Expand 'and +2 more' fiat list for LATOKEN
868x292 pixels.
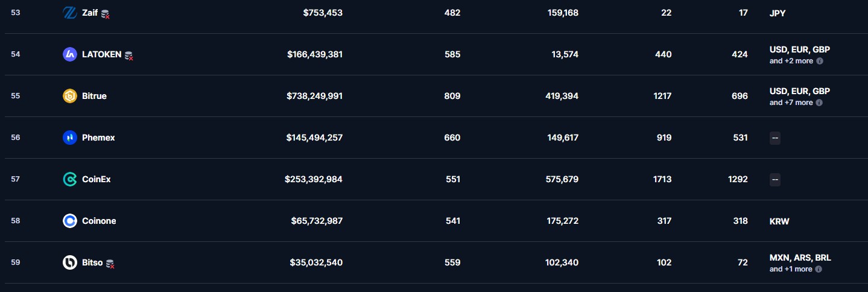click(791, 61)
